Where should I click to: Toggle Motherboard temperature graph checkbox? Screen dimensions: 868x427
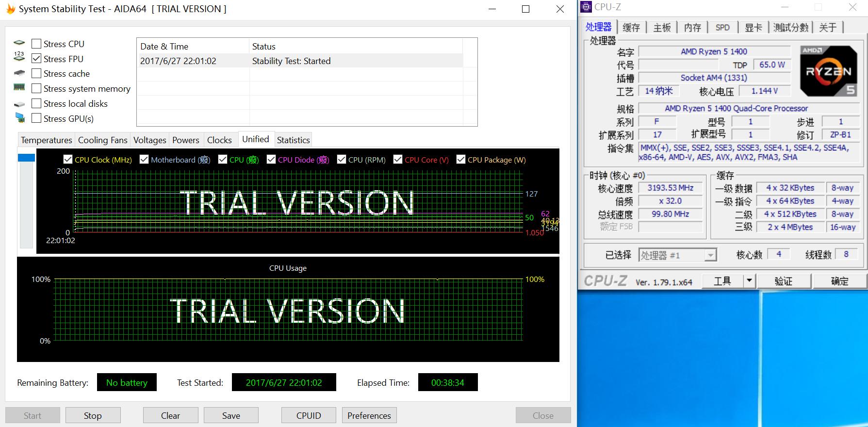point(144,159)
